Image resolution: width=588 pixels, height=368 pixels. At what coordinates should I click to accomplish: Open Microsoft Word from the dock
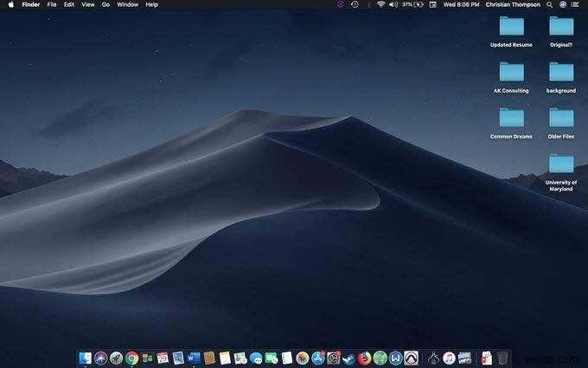tap(194, 358)
